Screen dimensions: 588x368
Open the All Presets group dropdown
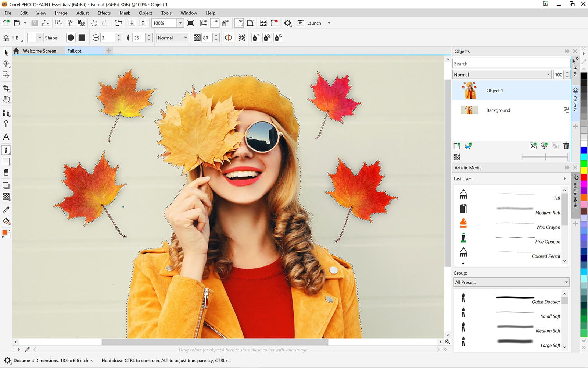point(566,282)
